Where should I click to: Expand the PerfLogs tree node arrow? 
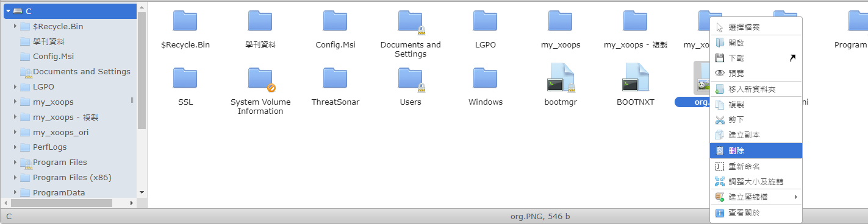tap(15, 147)
